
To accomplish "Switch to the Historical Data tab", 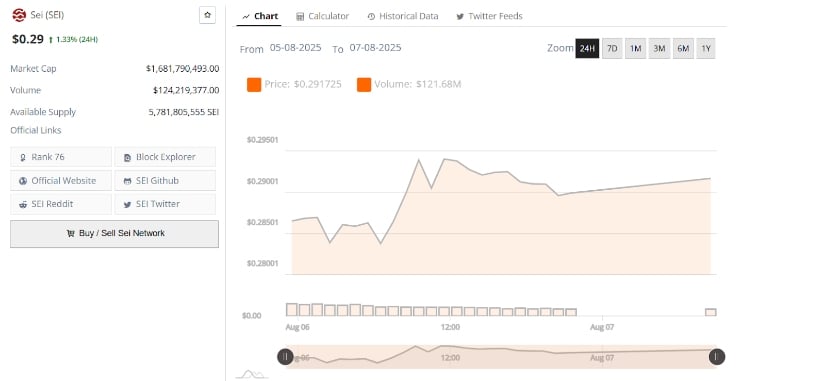I will tap(403, 16).
